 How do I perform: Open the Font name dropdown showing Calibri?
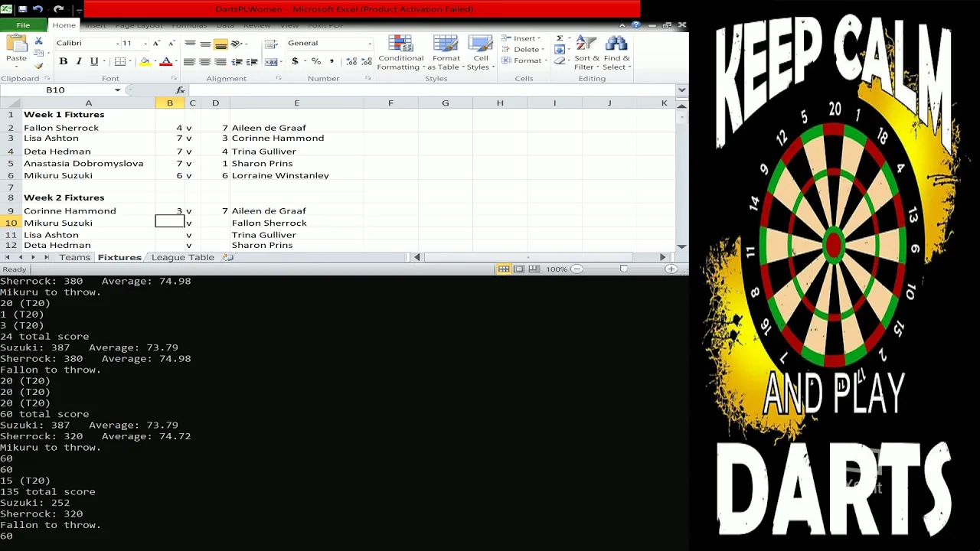(116, 43)
